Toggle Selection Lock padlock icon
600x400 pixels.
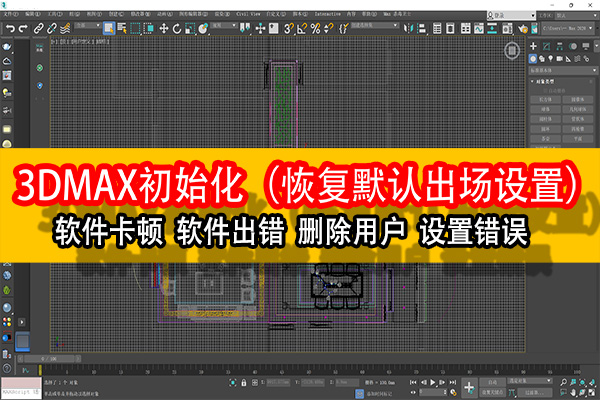click(244, 382)
